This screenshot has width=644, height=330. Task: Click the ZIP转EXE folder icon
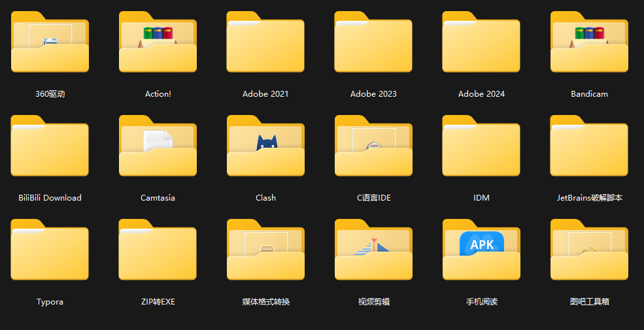pyautogui.click(x=158, y=251)
